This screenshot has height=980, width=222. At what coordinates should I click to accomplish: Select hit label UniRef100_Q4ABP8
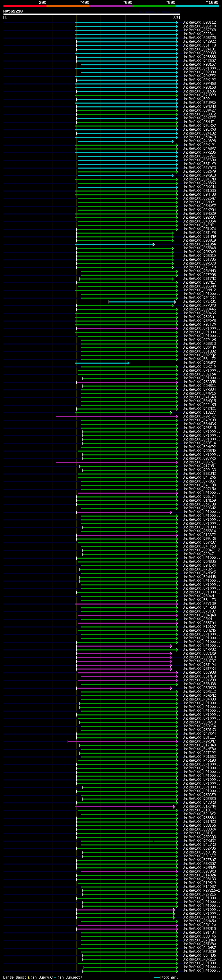(199, 141)
